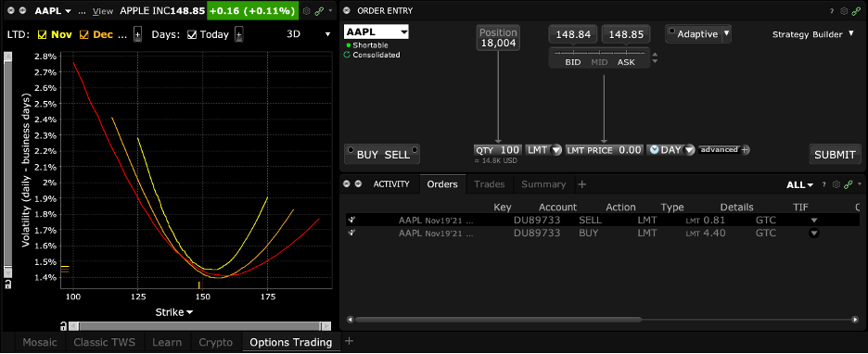Open the Learn workspace tab

(x=167, y=342)
